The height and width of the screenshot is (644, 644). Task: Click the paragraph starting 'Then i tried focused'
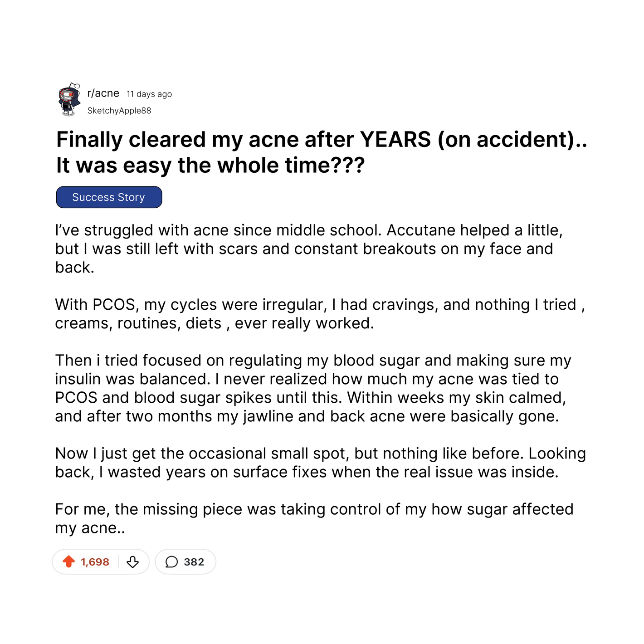313,388
